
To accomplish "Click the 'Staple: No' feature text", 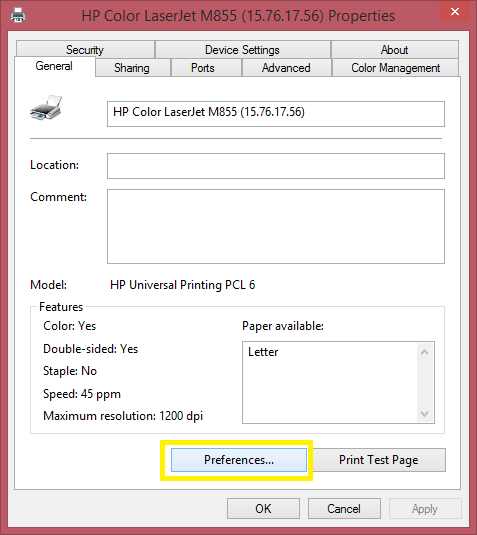I will (70, 371).
